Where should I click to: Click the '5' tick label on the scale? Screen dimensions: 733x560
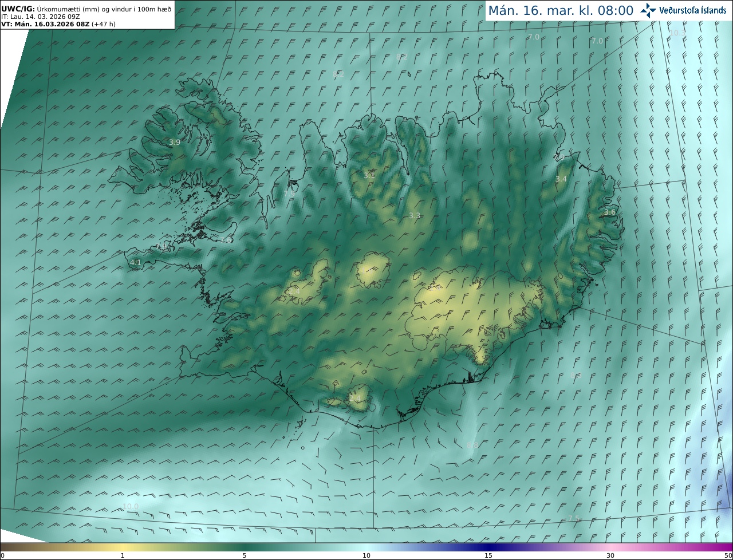pos(245,555)
